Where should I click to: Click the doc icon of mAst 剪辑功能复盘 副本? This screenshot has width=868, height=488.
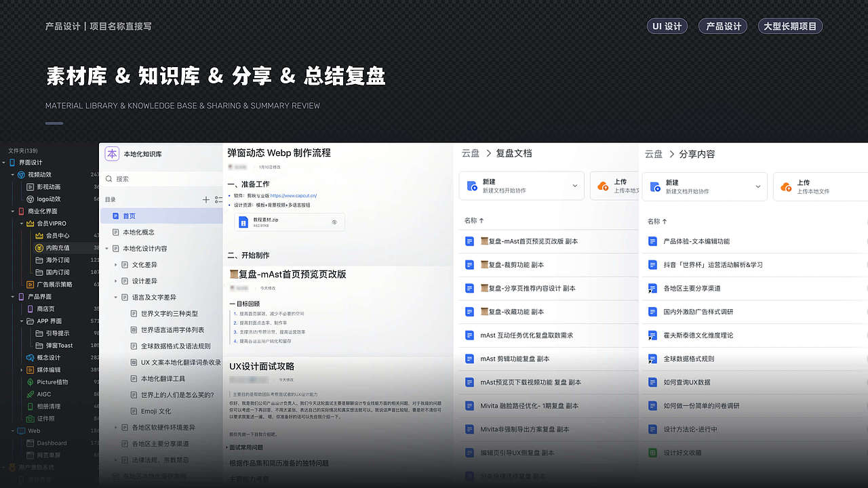pos(469,359)
